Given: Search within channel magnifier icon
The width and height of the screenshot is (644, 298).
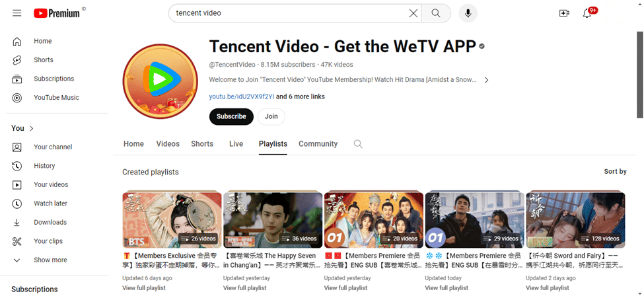Looking at the screenshot, I should coord(358,144).
